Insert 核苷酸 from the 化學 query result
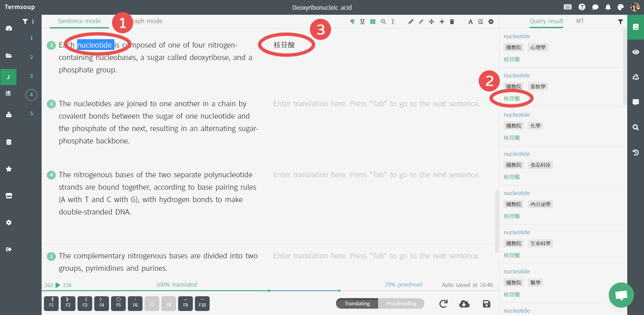Image resolution: width=644 pixels, height=315 pixels. [512, 138]
